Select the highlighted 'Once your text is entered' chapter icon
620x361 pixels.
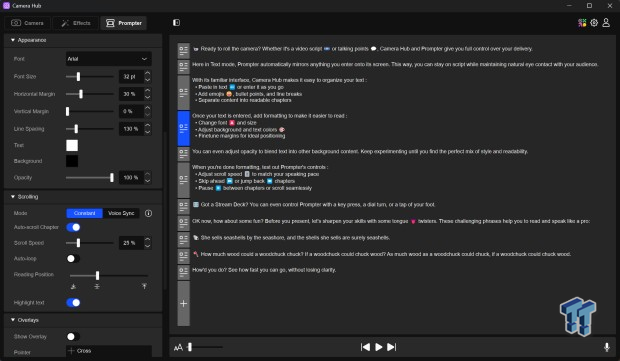point(183,128)
